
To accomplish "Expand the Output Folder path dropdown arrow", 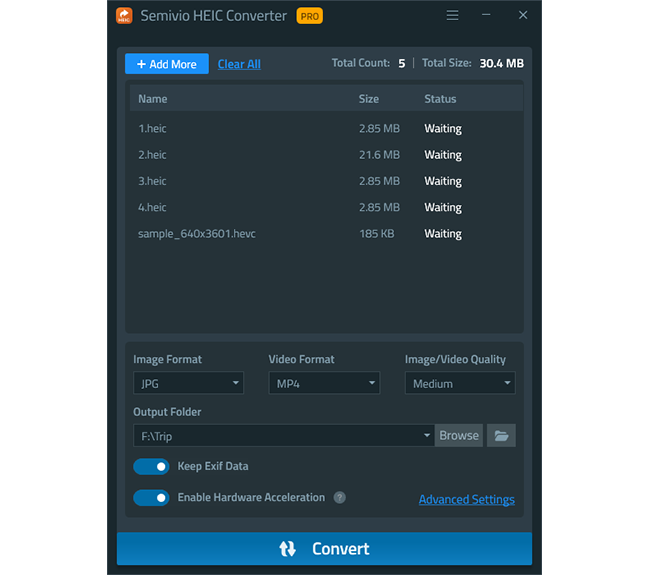I will [427, 435].
